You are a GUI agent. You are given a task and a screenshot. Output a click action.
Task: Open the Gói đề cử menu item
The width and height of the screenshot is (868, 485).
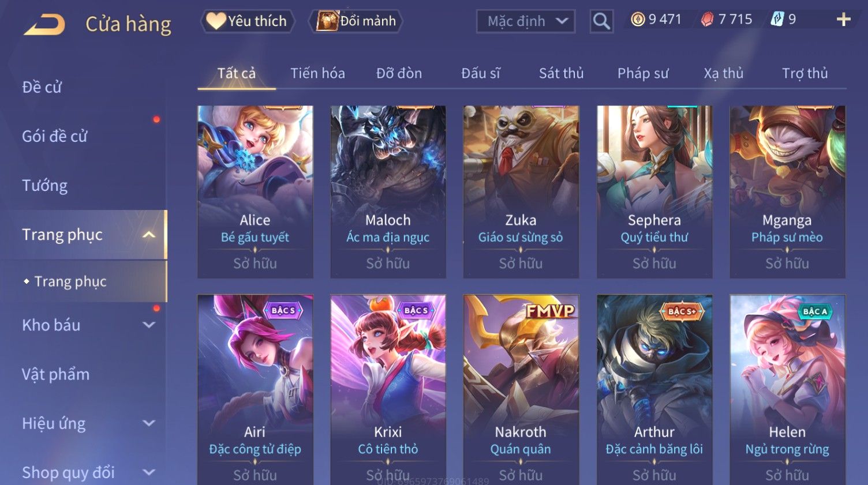point(55,137)
